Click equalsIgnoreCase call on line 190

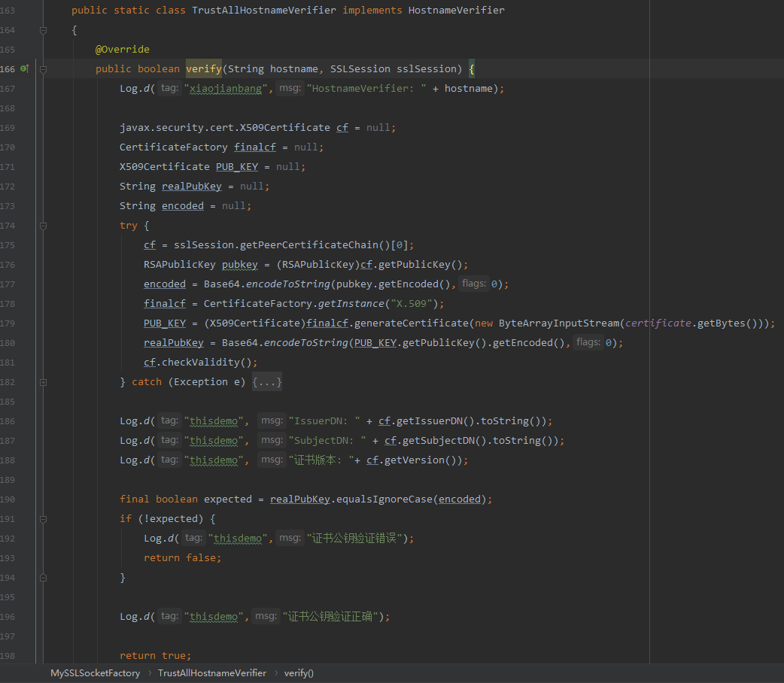(x=384, y=499)
